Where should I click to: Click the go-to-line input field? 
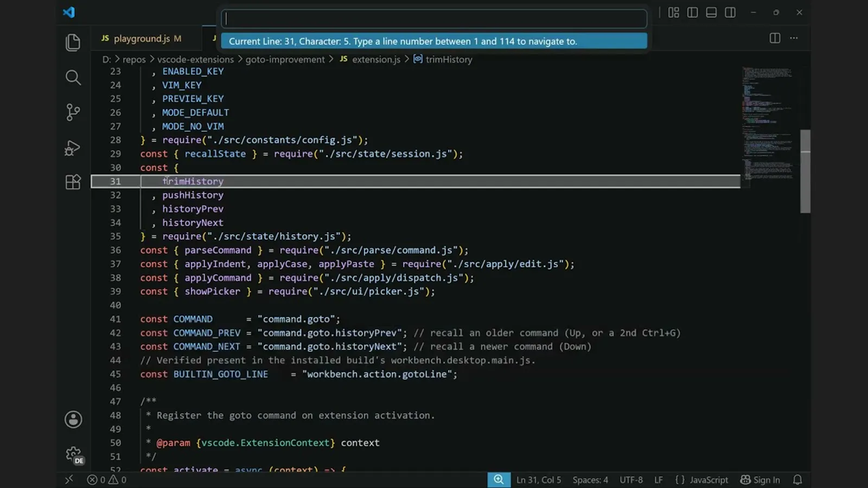[434, 19]
